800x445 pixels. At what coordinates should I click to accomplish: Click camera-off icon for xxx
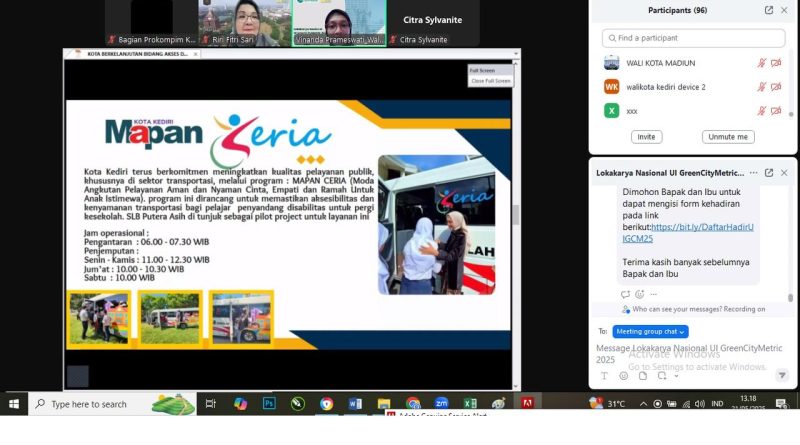pos(776,111)
